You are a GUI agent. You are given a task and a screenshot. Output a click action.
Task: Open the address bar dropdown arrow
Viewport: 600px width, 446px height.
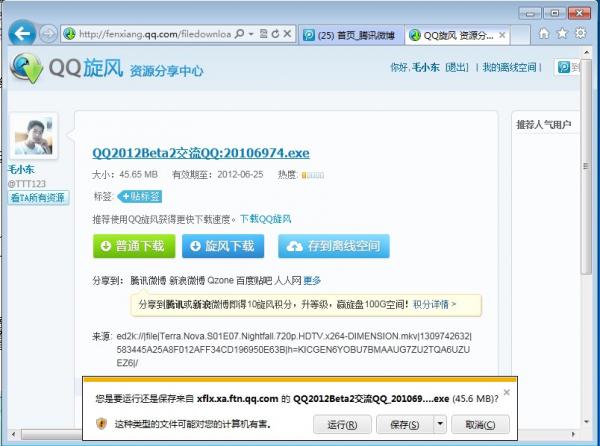[x=251, y=34]
